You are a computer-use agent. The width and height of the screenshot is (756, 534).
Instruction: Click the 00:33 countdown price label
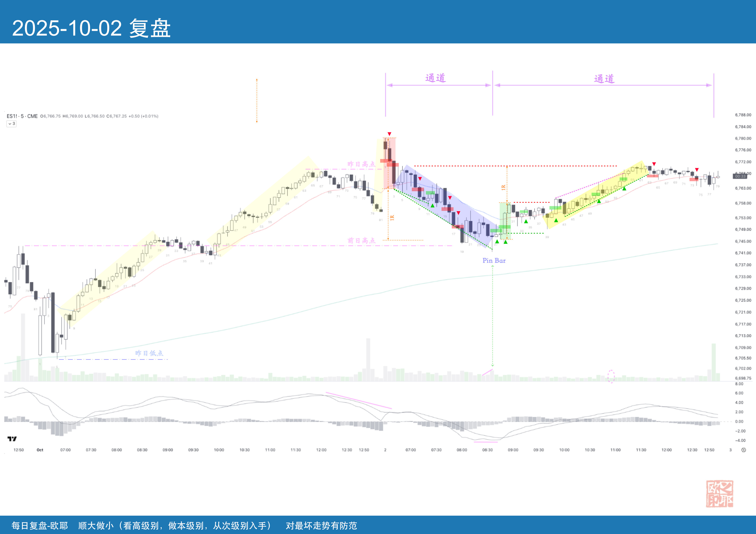click(x=740, y=176)
